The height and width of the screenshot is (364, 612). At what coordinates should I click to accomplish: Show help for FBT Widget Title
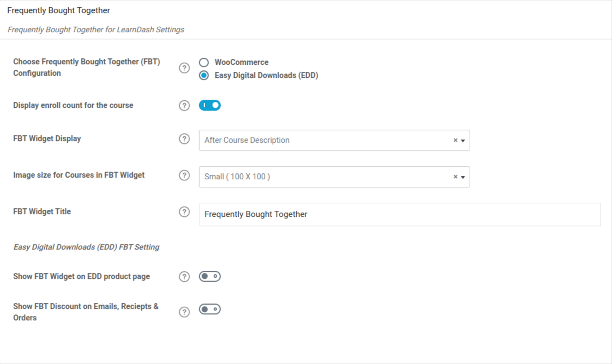pyautogui.click(x=184, y=212)
